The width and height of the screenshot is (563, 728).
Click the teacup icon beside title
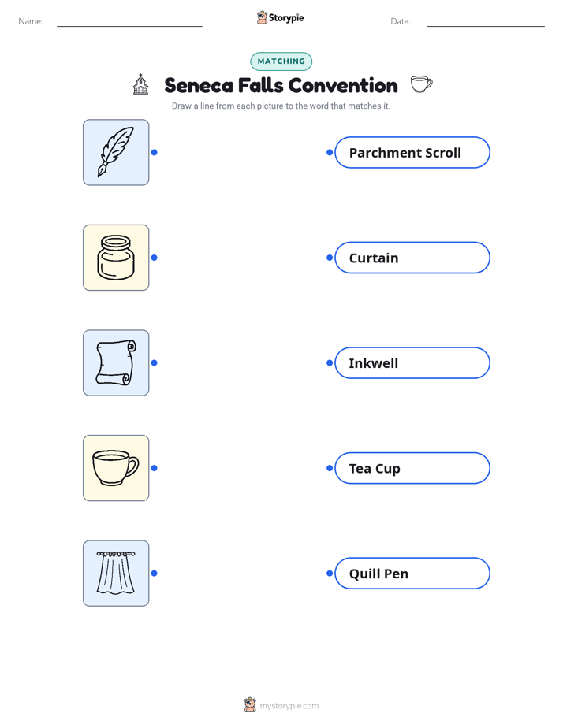pos(421,84)
